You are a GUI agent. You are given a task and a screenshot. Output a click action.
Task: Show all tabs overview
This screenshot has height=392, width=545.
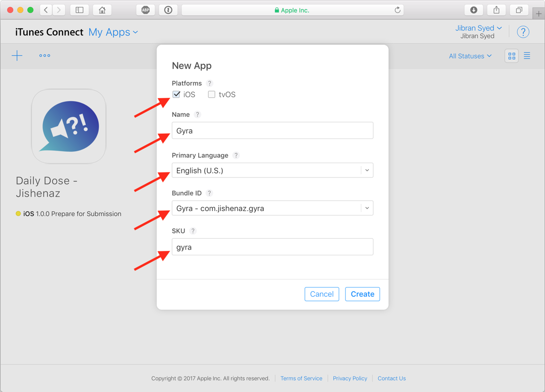point(519,10)
